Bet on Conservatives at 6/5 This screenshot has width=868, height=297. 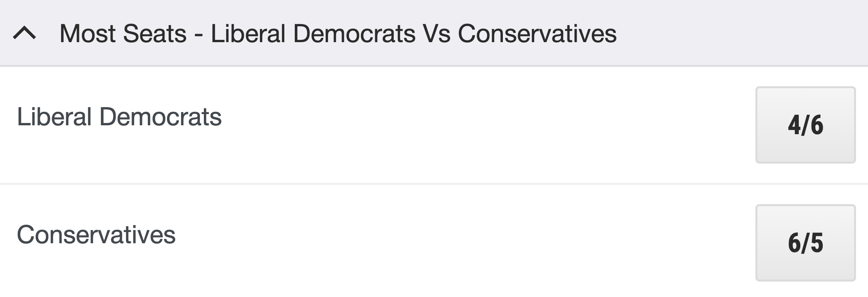pos(805,243)
